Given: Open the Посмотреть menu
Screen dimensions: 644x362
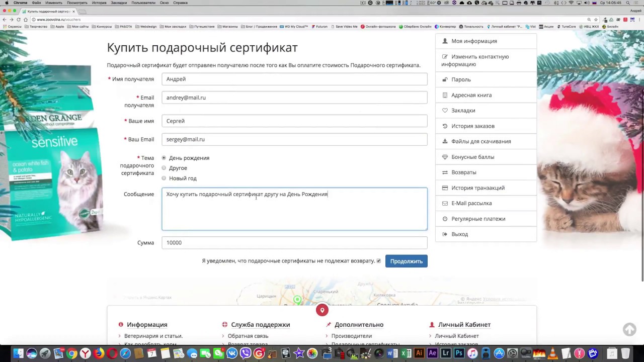Looking at the screenshot, I should coord(77,3).
